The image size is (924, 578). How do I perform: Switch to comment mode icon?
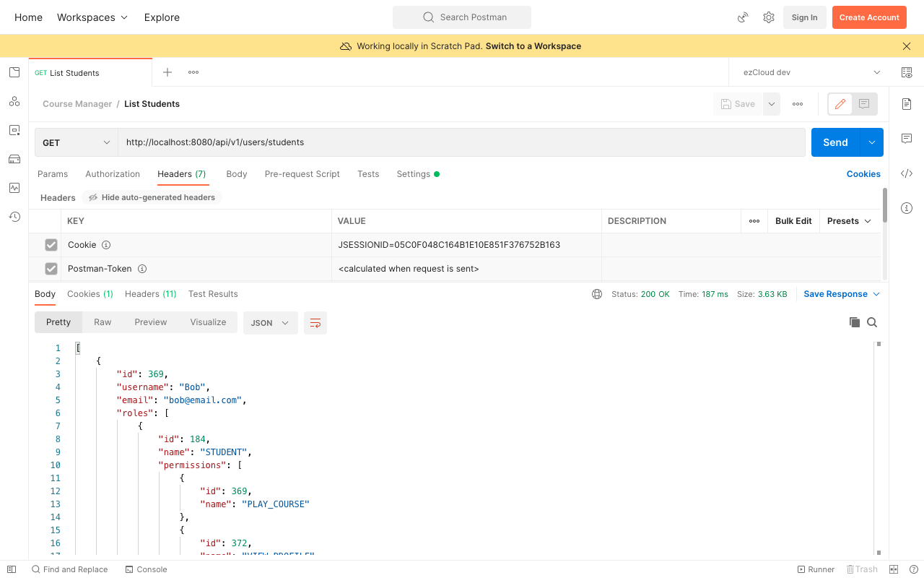pyautogui.click(x=864, y=104)
